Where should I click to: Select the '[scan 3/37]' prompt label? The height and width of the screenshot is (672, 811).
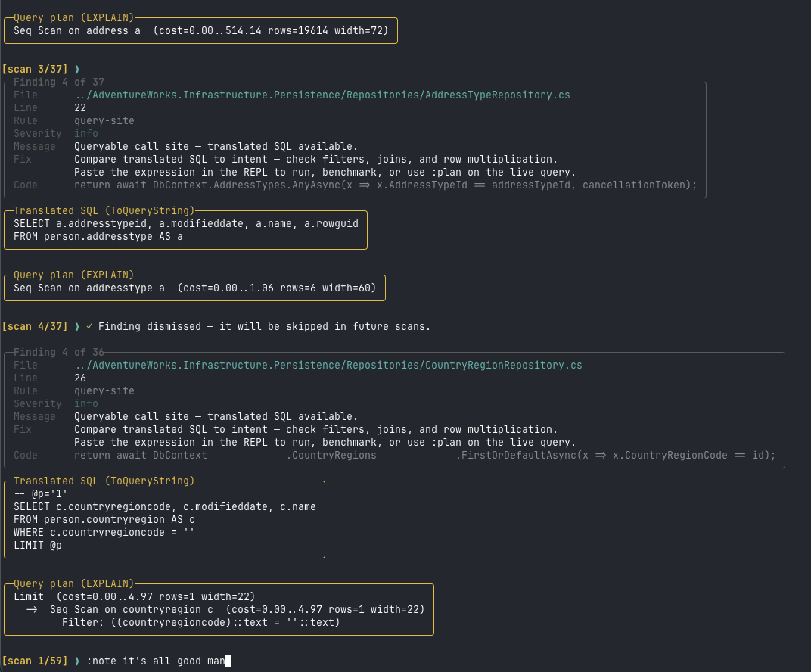[35, 70]
